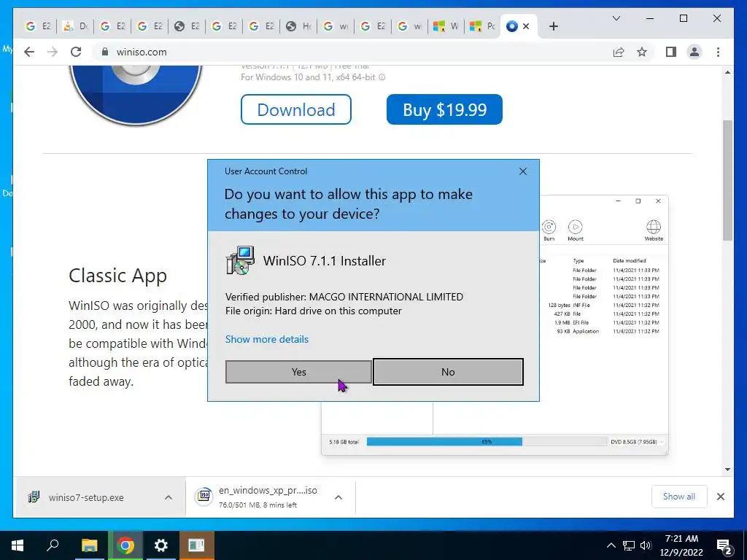
Task: Reload the winiso.com page
Action: coord(76,52)
